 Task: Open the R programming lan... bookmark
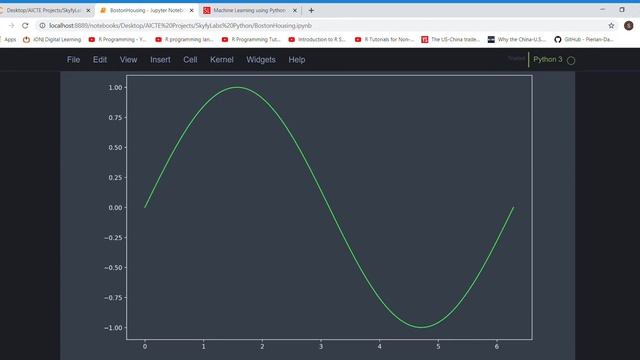[184, 39]
